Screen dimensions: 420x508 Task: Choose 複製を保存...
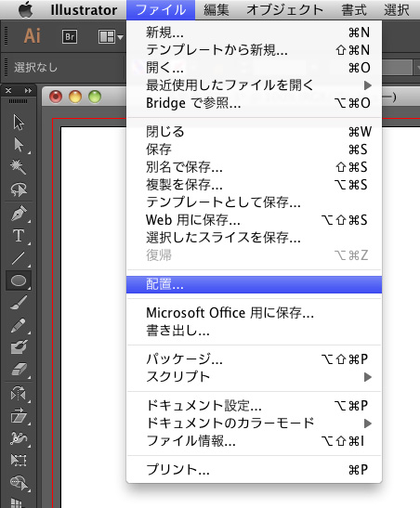click(254, 185)
